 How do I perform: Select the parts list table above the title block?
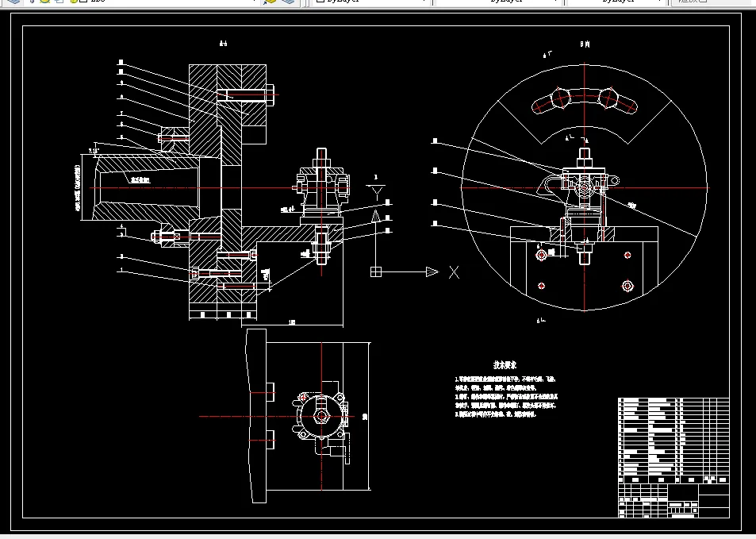pyautogui.click(x=673, y=440)
